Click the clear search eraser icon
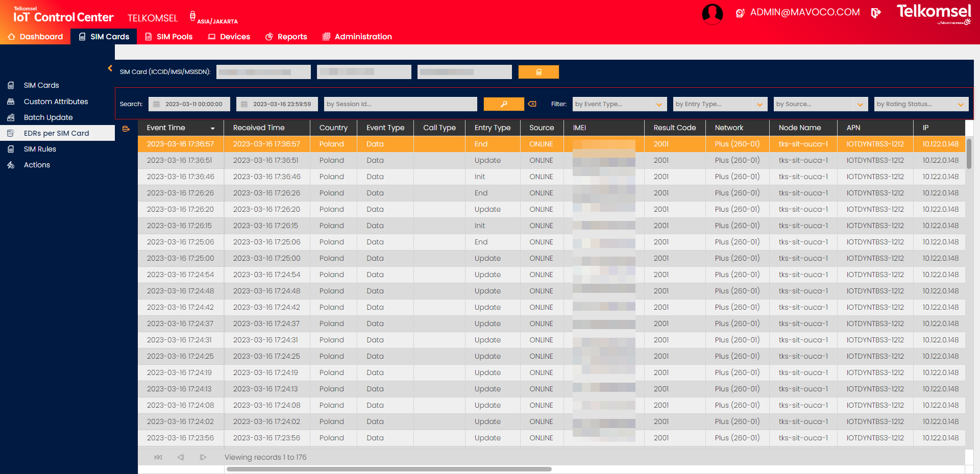Screen dimensions: 980x474 (532, 104)
